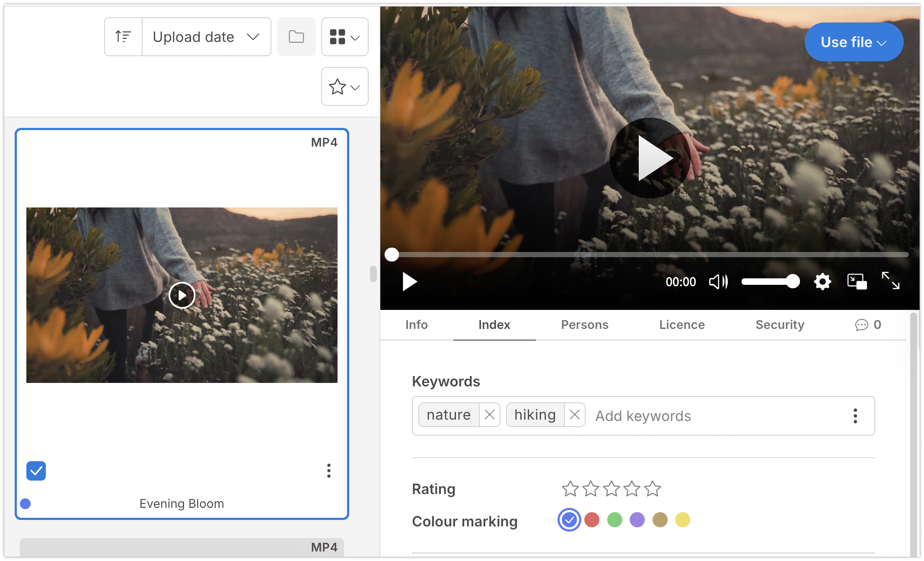Open the keywords three-dot options menu
This screenshot has width=924, height=561.
(x=855, y=416)
